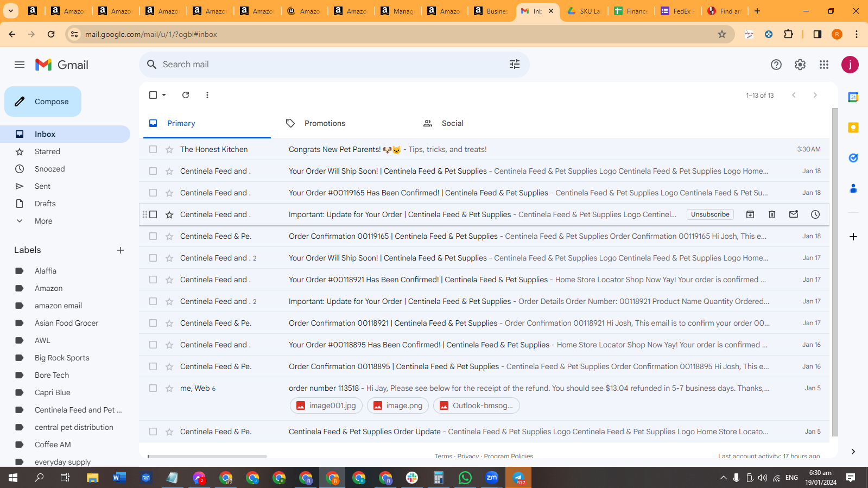
Task: Open the image001.jpg attachment chip
Action: 326,405
